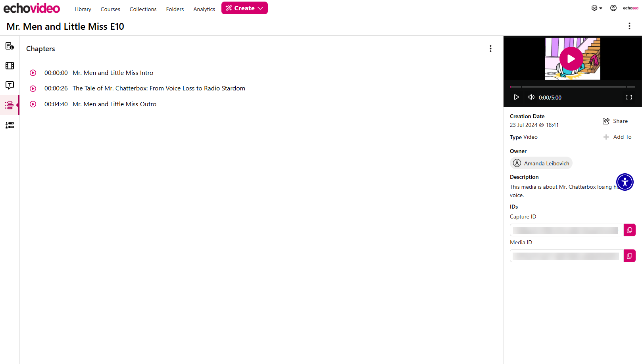Play chapter Mr. Men and Little Miss Outro
This screenshot has width=642, height=364.
(x=33, y=104)
